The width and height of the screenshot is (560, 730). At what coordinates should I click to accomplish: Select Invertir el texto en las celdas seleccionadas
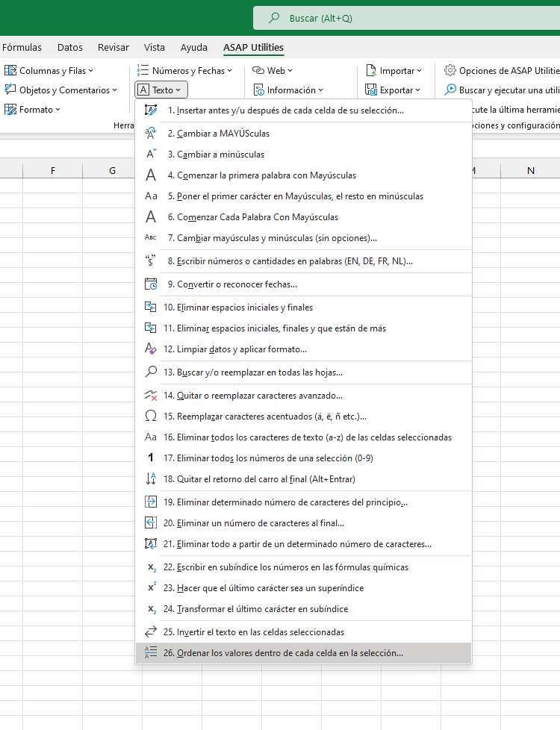(303, 631)
